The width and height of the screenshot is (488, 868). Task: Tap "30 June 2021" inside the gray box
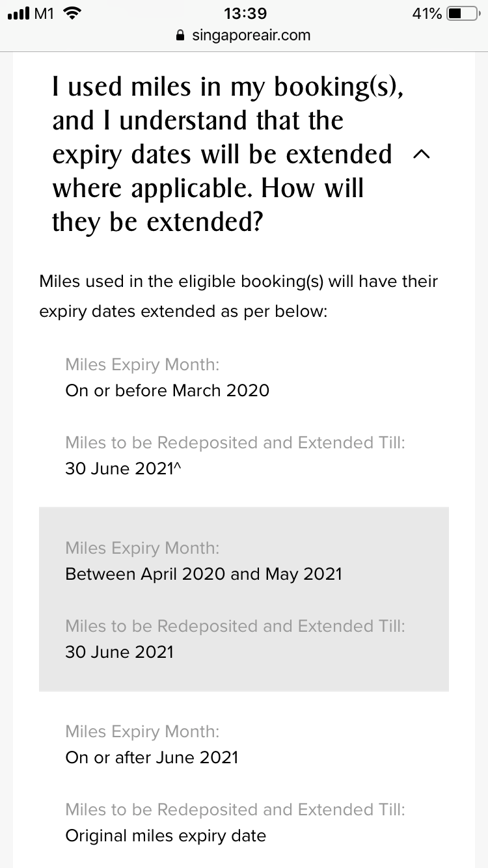pos(120,652)
